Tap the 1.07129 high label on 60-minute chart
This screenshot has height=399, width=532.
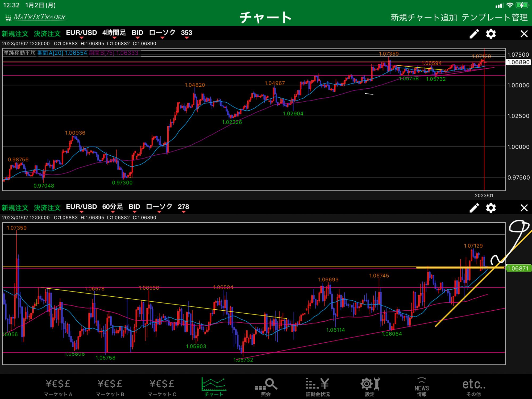click(473, 246)
